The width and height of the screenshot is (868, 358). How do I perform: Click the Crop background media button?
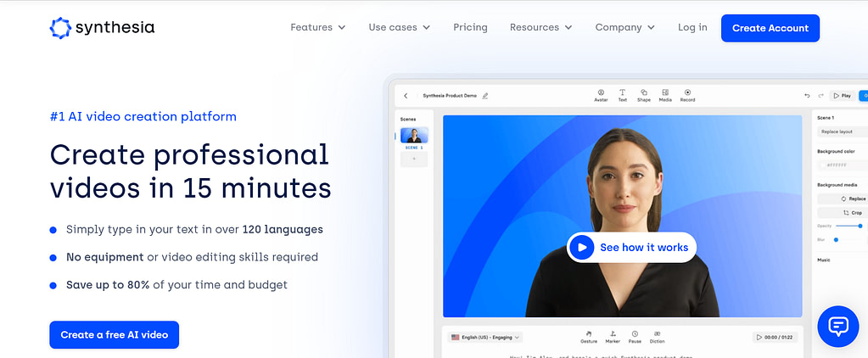pos(843,212)
